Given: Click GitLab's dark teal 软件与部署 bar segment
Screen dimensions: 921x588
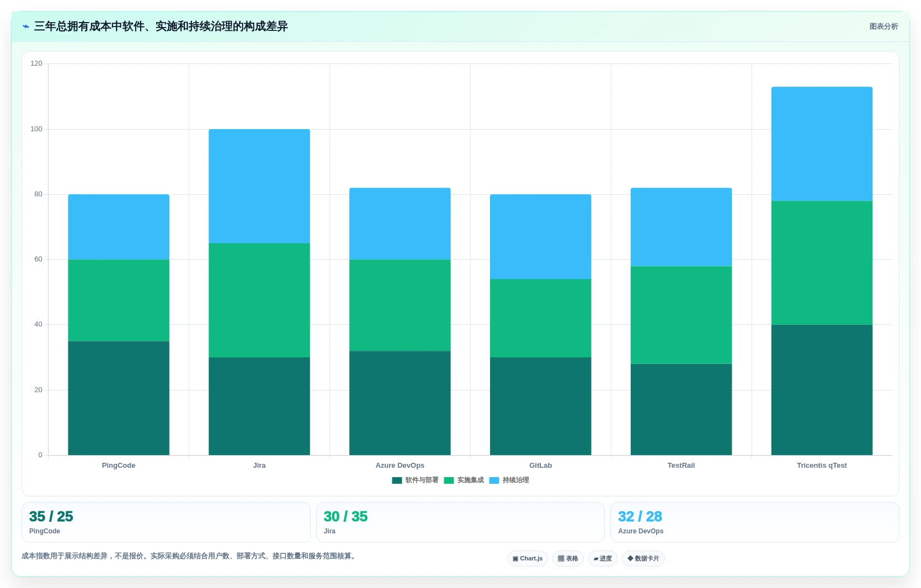Looking at the screenshot, I should (541, 407).
